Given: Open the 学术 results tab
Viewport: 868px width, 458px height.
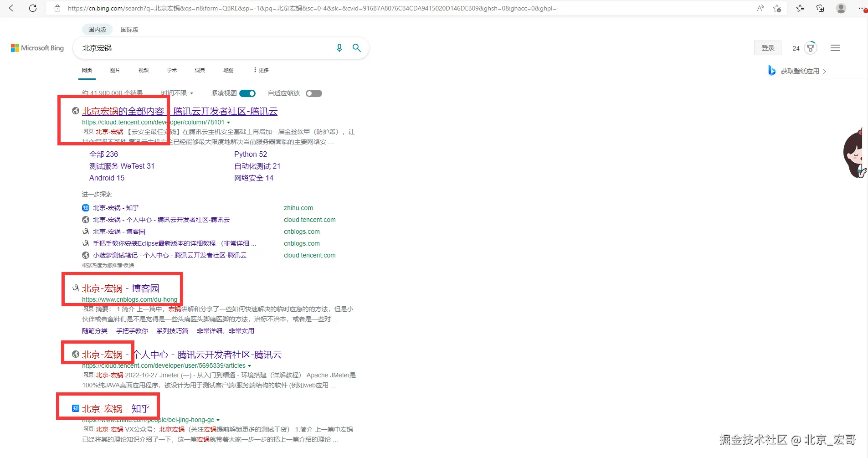Looking at the screenshot, I should point(172,70).
